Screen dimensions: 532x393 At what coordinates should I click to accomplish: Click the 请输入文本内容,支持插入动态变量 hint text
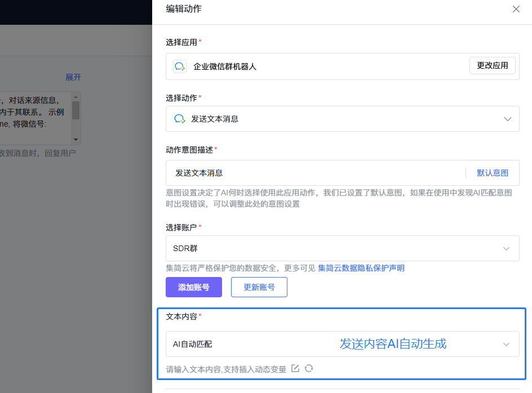point(226,369)
